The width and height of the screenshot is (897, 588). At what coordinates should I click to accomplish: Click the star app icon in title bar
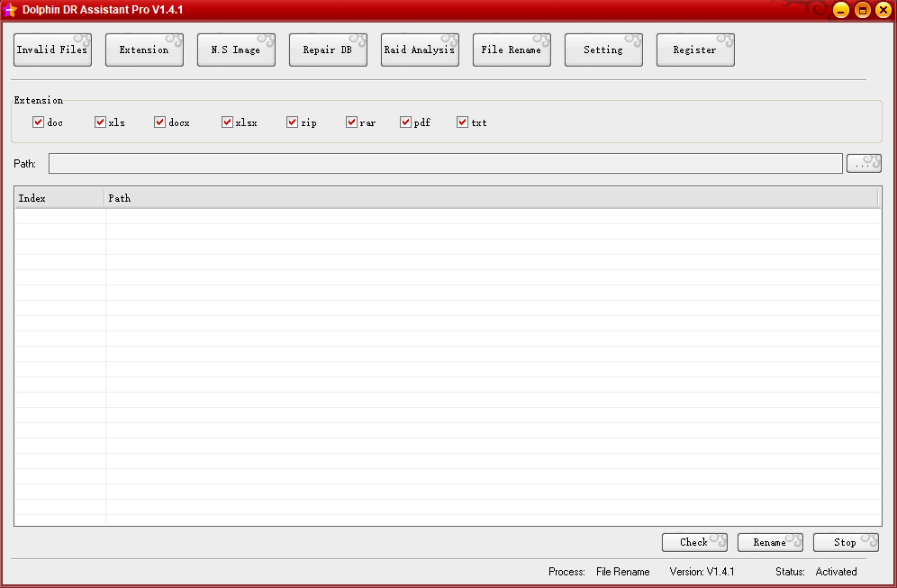[10, 10]
